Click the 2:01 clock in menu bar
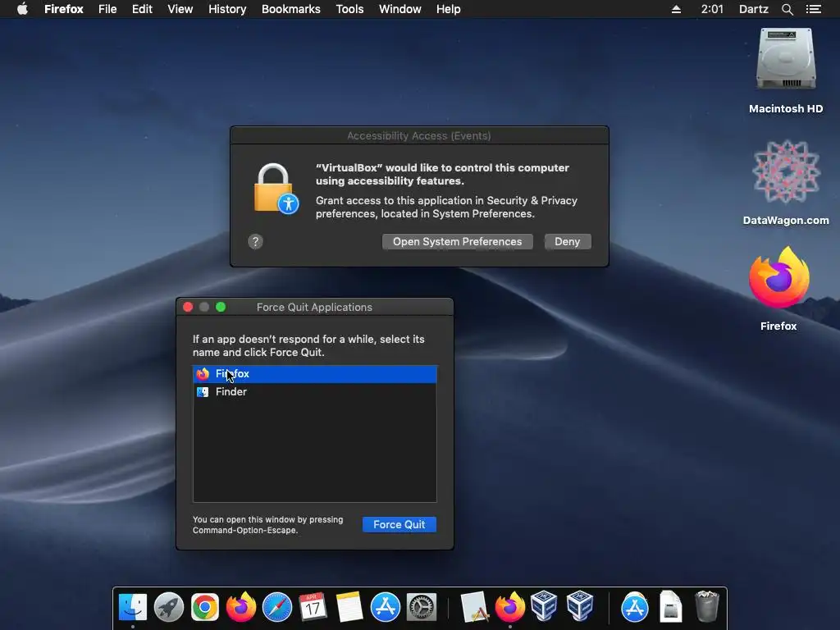 [x=712, y=9]
